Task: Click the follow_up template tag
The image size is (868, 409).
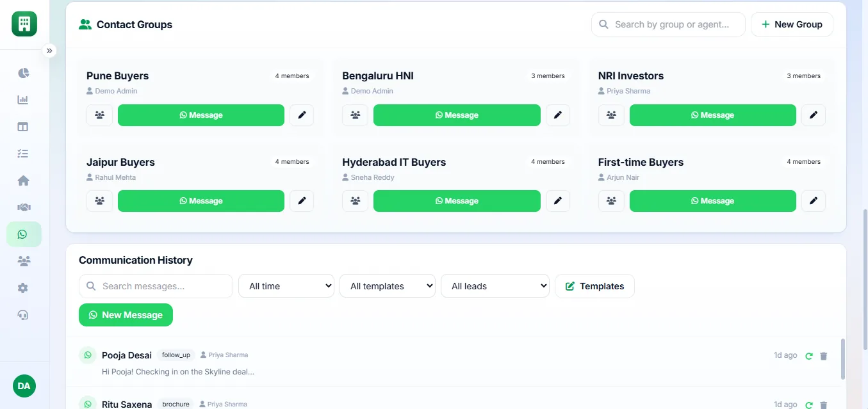Action: (176, 355)
